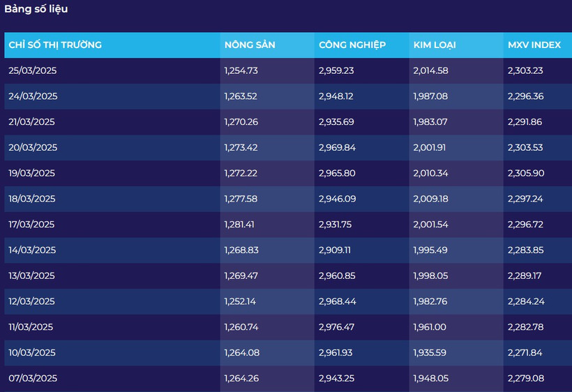Select the 07/03/2025 date row
572x392 pixels.
pos(33,378)
